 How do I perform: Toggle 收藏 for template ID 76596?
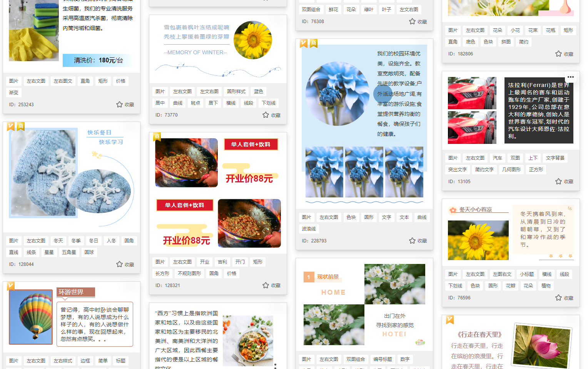coord(559,298)
